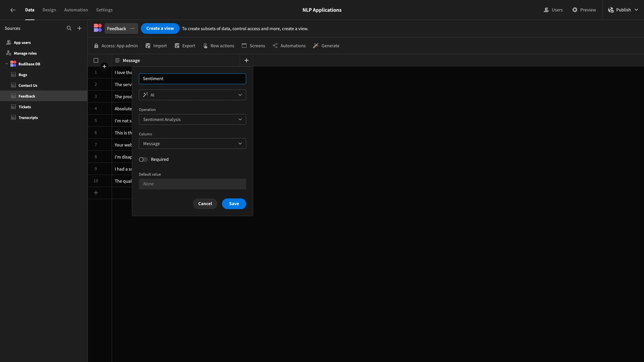Open the AI column type dropdown
The image size is (644, 362).
[192, 95]
